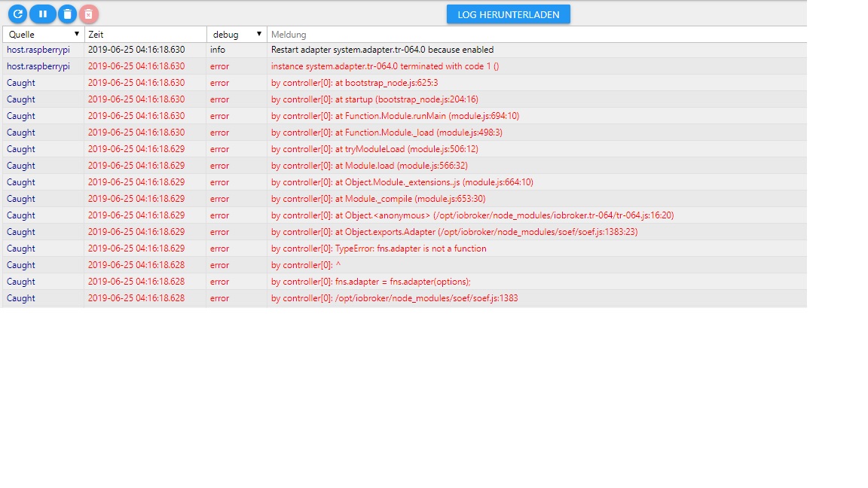This screenshot has width=868, height=488.
Task: Refresh the log with the reload icon
Action: point(18,14)
